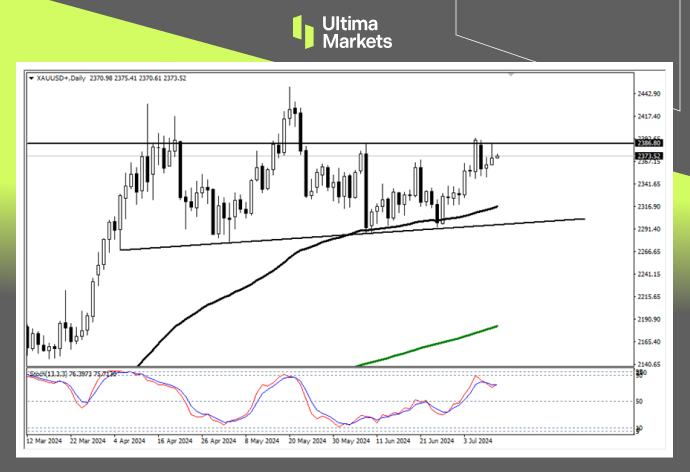Click the 2442.90 price axis label
Screen dimensions: 690x472
[649, 94]
